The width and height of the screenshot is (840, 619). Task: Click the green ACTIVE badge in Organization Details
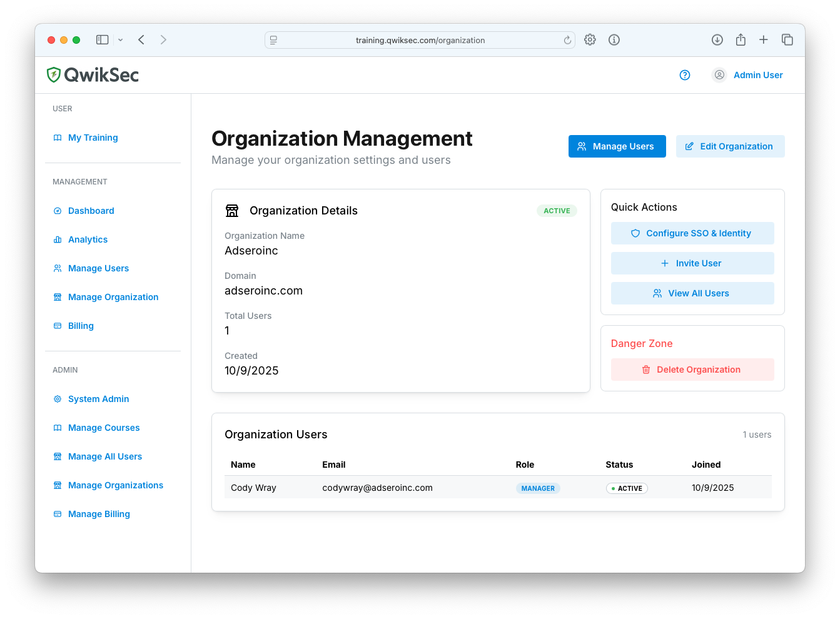557,211
